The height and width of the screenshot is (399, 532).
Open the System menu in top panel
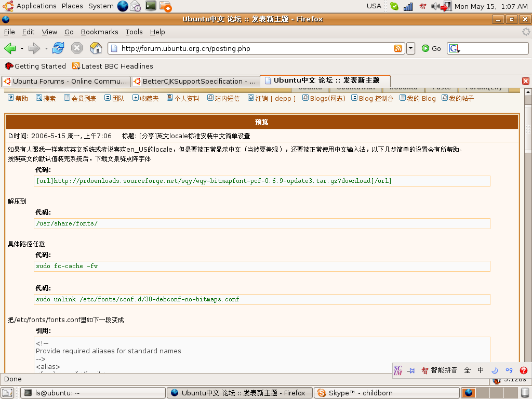click(x=101, y=6)
